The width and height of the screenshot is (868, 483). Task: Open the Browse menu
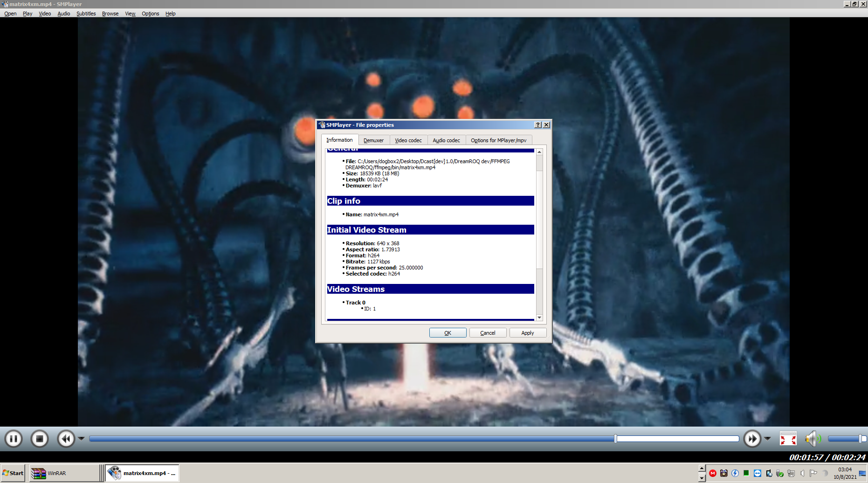click(110, 14)
